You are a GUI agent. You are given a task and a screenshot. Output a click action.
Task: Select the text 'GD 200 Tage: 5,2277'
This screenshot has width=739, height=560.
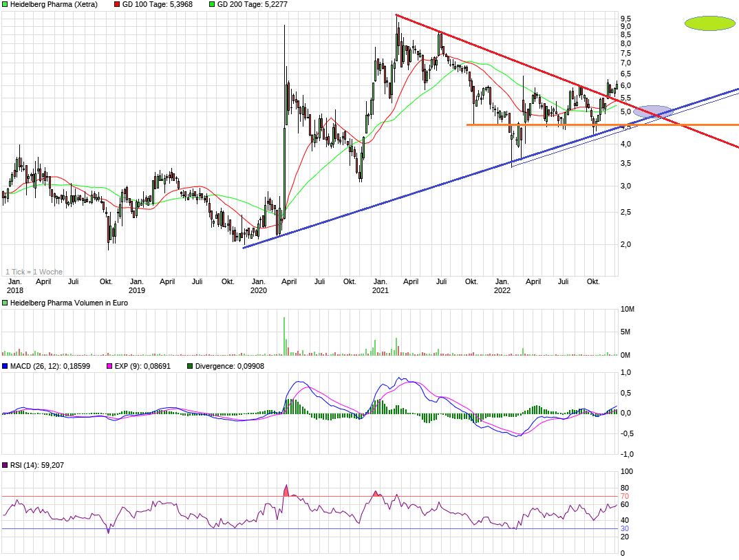[x=252, y=4]
